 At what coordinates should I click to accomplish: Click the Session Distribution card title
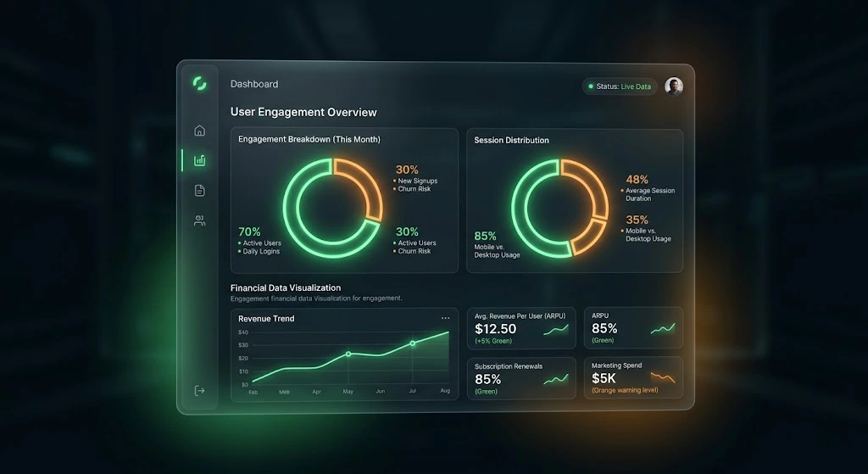(511, 140)
